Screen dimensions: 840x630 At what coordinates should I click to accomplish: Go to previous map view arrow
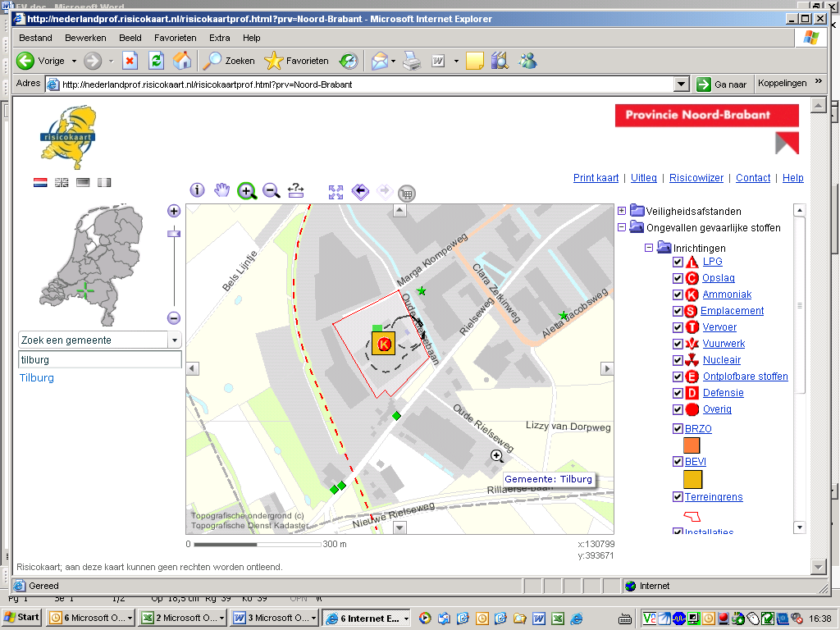coord(361,191)
